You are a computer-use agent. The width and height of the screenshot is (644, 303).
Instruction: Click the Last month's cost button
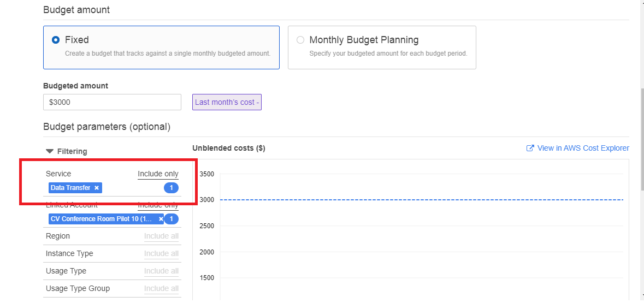click(x=227, y=102)
